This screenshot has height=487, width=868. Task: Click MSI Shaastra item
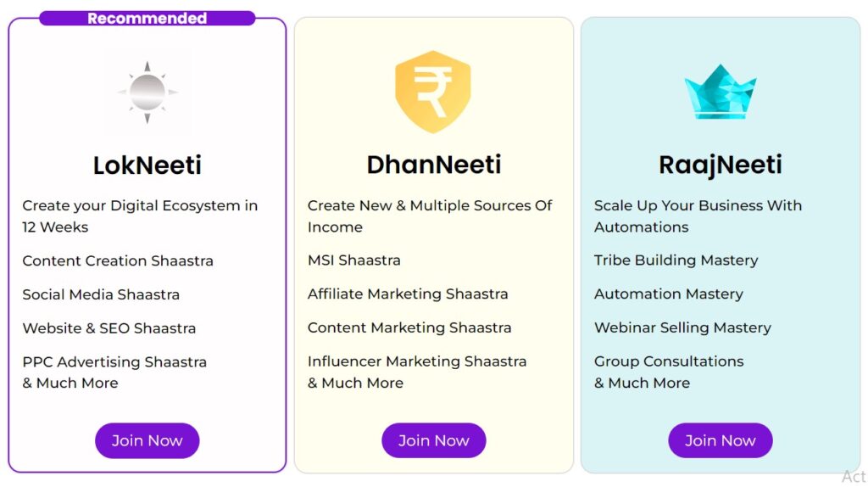[x=353, y=260]
